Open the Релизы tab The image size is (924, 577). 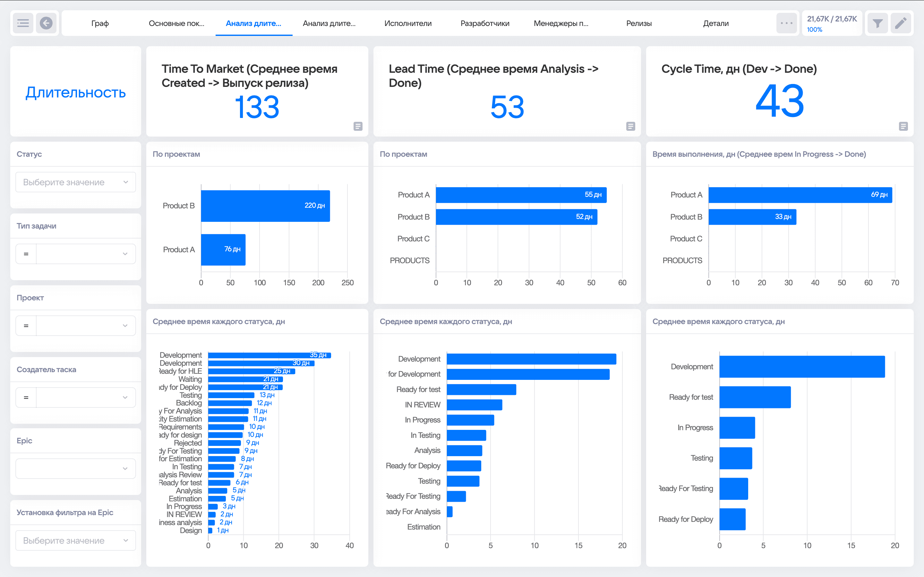click(x=639, y=23)
